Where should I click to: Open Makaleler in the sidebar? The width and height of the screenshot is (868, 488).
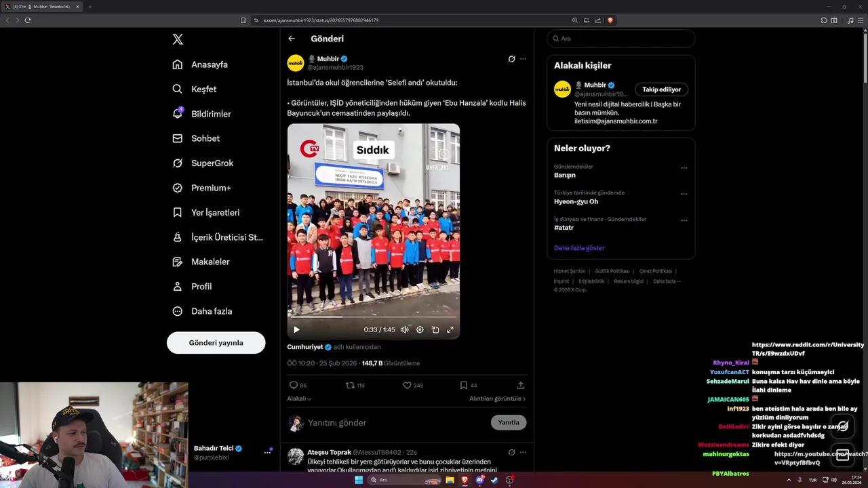(x=201, y=262)
